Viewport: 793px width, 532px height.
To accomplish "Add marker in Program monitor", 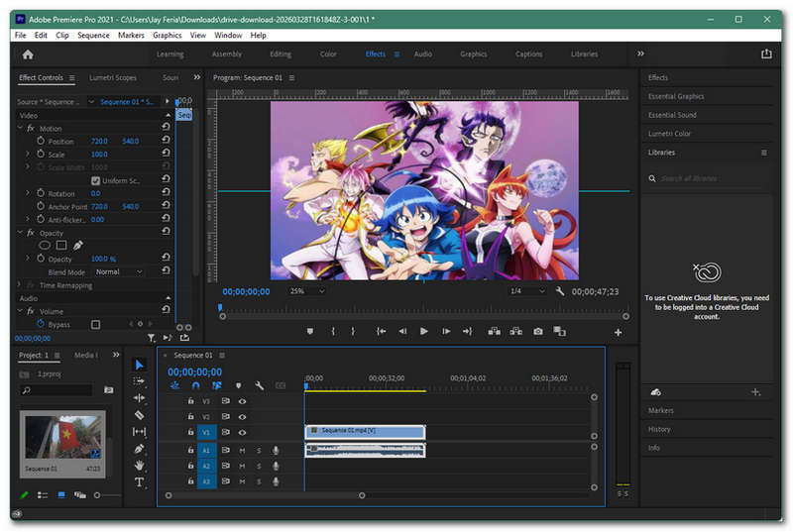I will 310,332.
